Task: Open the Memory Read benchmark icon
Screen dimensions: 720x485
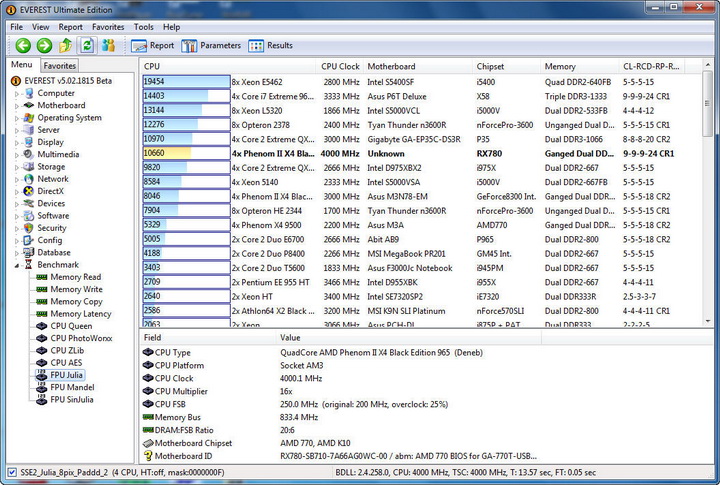Action: click(42, 277)
